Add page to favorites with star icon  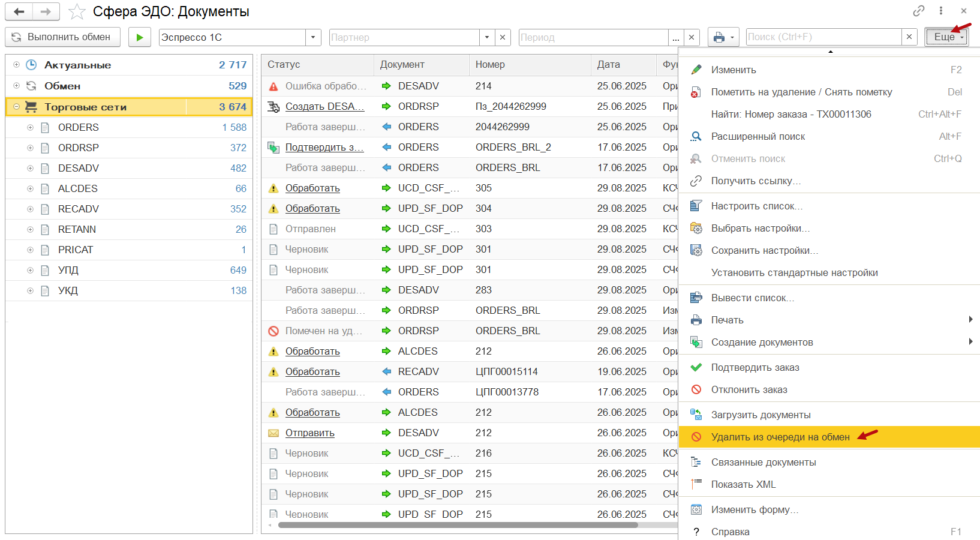tap(77, 11)
